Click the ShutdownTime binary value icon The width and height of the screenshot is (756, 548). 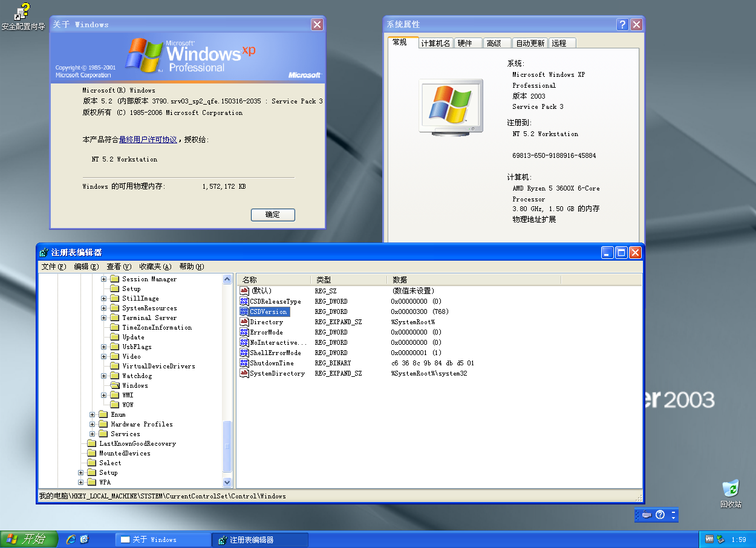coord(244,363)
